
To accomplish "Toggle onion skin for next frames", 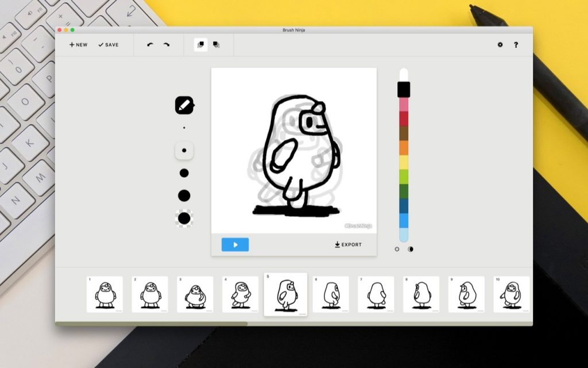I will [x=216, y=44].
